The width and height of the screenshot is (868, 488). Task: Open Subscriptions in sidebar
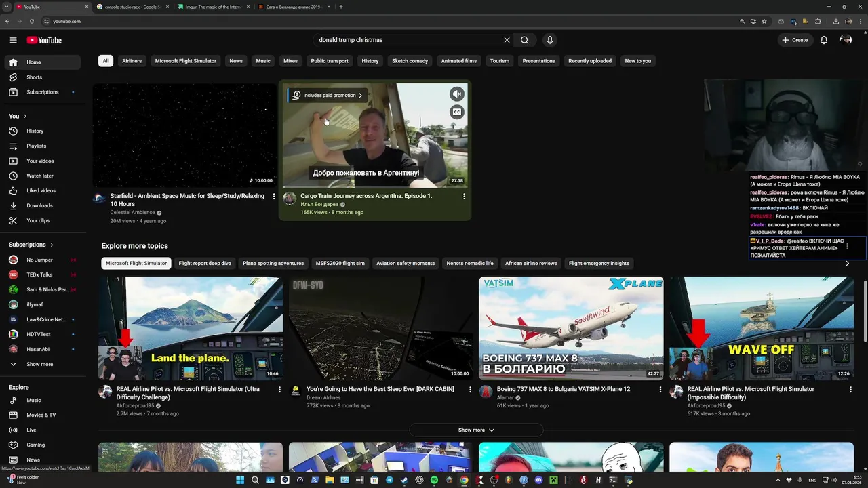coord(42,92)
